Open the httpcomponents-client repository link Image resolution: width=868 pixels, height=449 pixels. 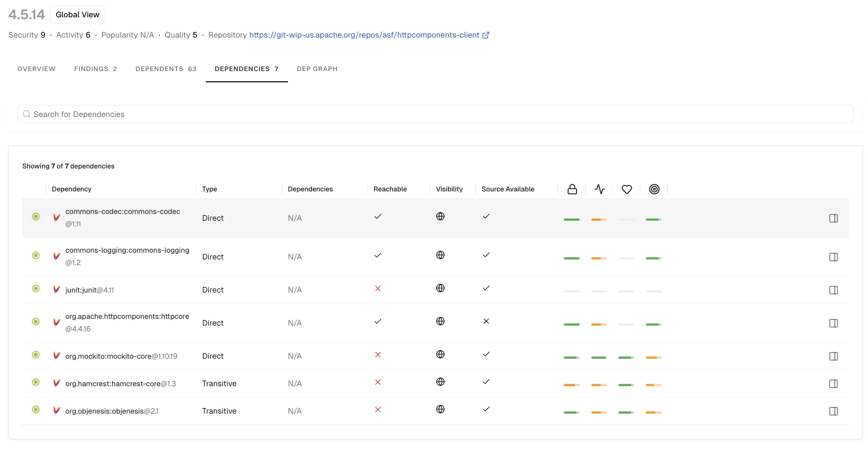coord(364,35)
